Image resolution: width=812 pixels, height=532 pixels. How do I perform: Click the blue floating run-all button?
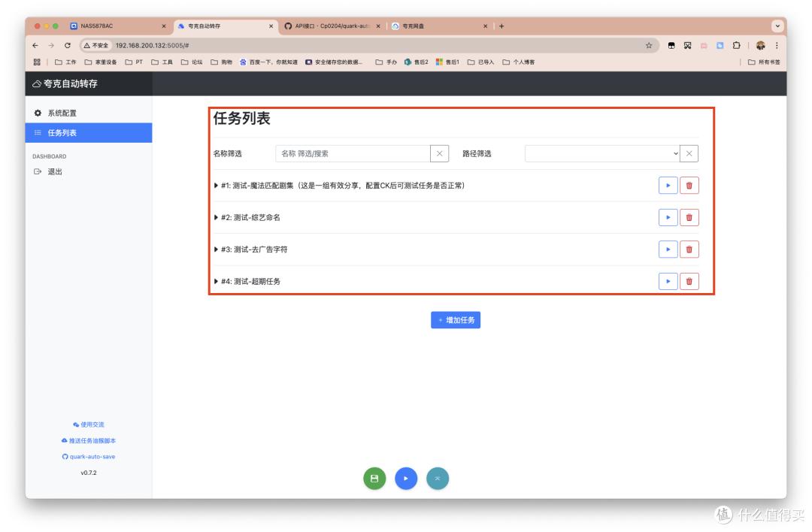406,478
